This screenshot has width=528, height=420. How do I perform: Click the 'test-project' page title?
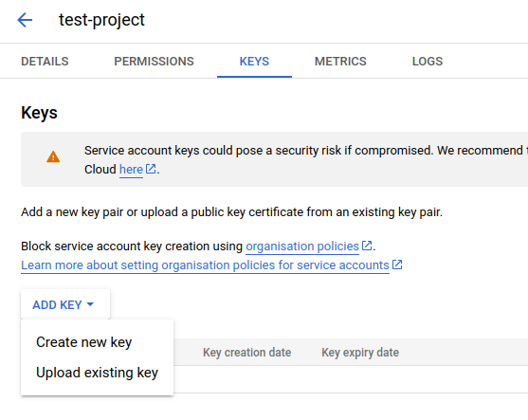coord(101,20)
